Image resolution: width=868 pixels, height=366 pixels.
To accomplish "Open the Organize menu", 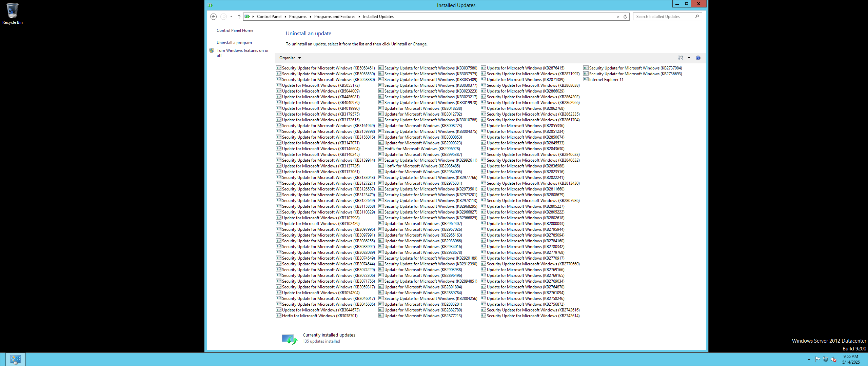I will 290,58.
